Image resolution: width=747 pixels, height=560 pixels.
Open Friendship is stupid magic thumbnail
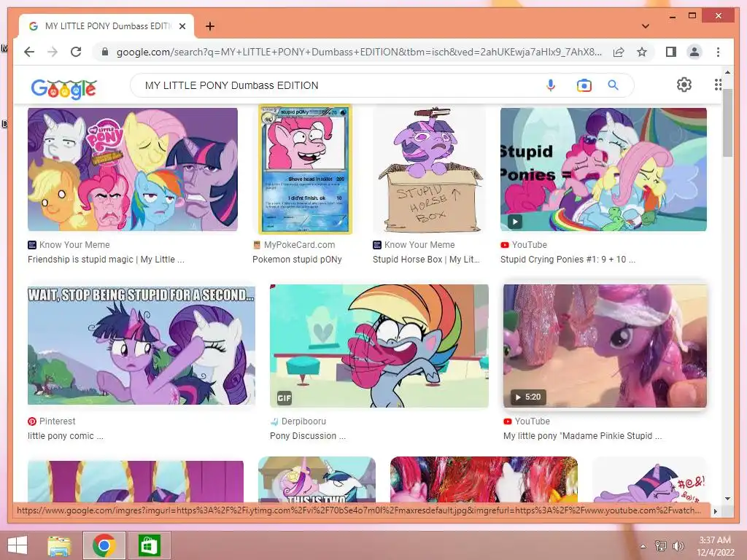pos(133,169)
